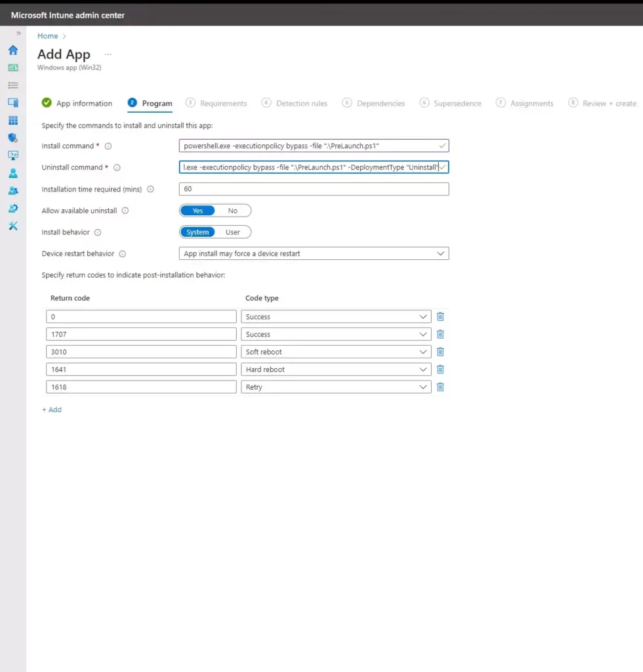This screenshot has height=672, width=643.
Task: Choose System install behavior
Action: [197, 232]
